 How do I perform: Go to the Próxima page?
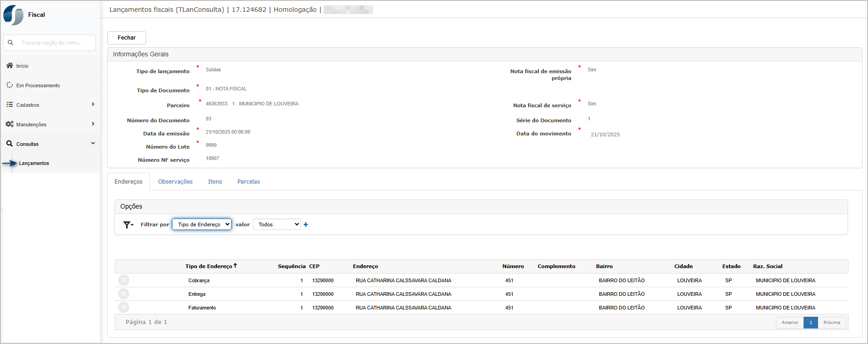(832, 323)
